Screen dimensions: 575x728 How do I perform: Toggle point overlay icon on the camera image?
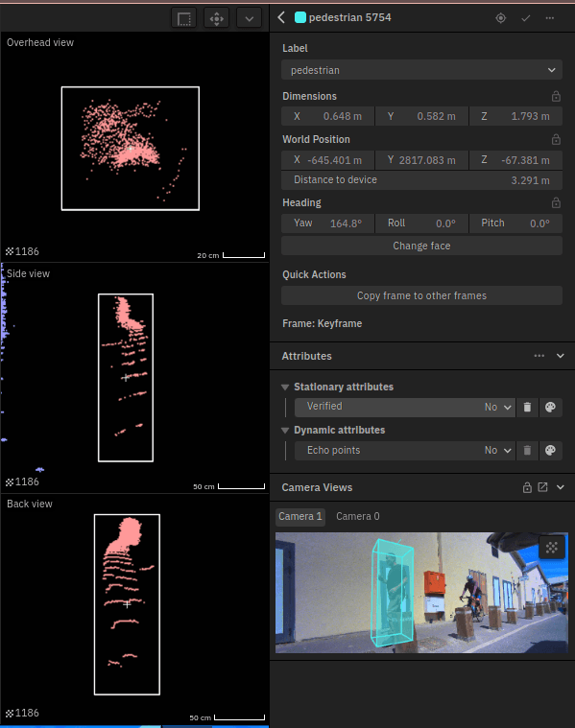pyautogui.click(x=552, y=548)
